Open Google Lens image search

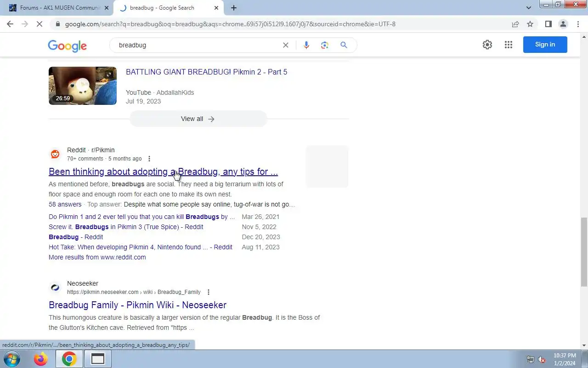(x=325, y=45)
